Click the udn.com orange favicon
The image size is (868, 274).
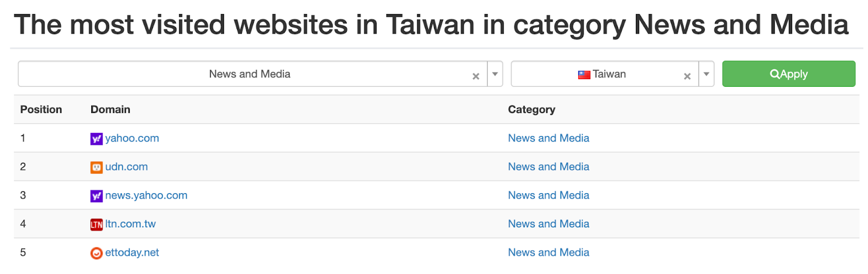[x=97, y=168]
